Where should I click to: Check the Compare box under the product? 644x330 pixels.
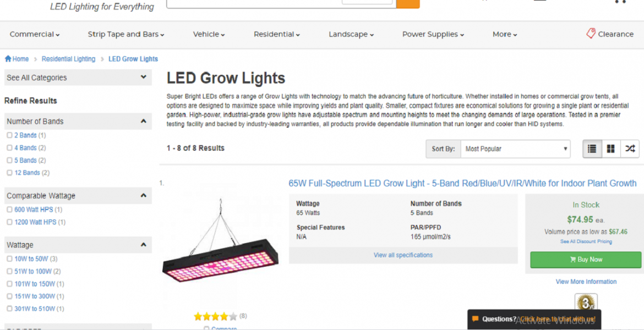(x=207, y=328)
